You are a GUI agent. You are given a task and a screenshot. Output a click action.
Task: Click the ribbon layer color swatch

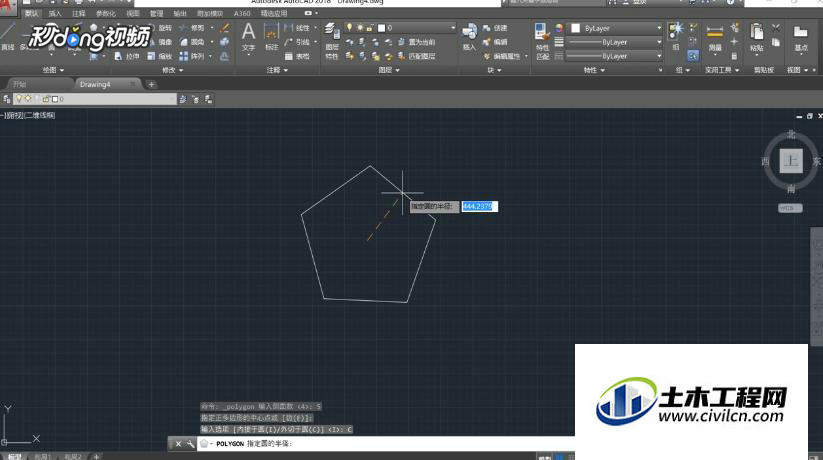pos(382,28)
